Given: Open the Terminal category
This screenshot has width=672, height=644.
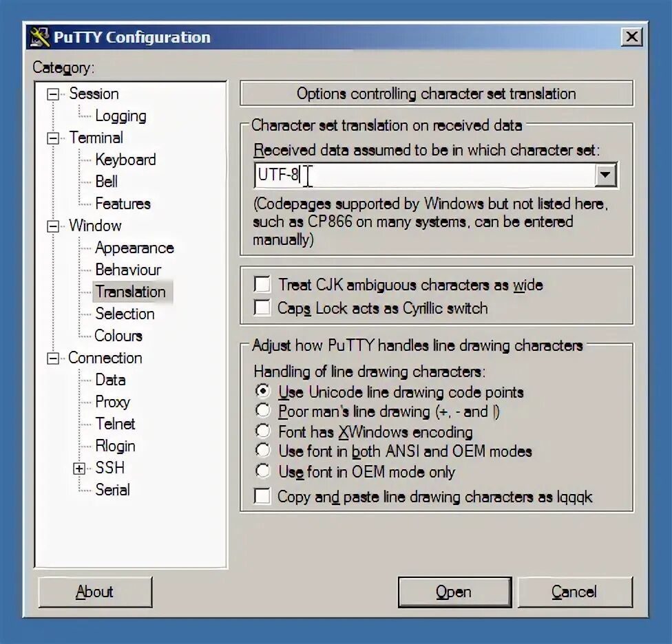Looking at the screenshot, I should click(96, 138).
